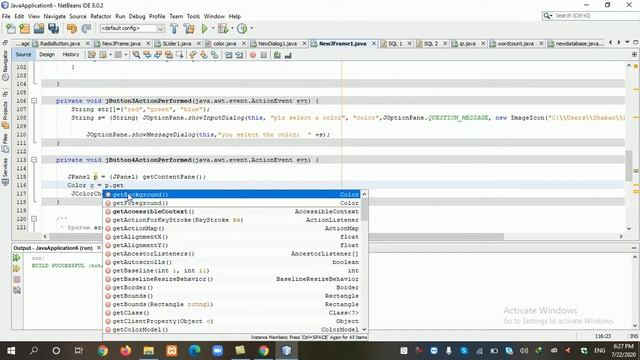This screenshot has width=640, height=360.
Task: Click the Stop icon in Output panel
Action: click(x=17, y=280)
